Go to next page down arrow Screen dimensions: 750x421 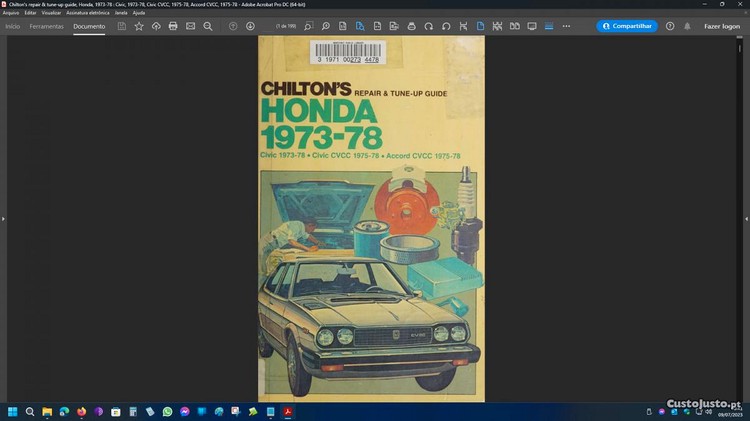(250, 26)
